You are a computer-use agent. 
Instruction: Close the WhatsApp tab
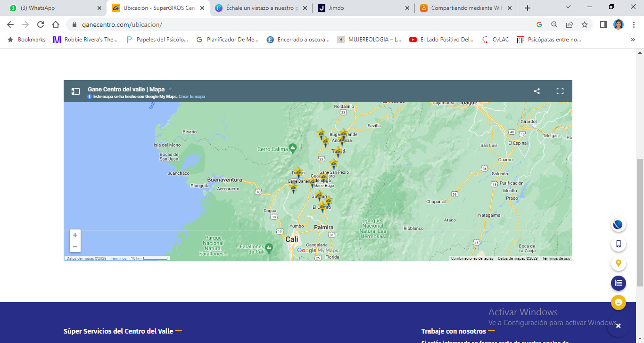pyautogui.click(x=99, y=8)
